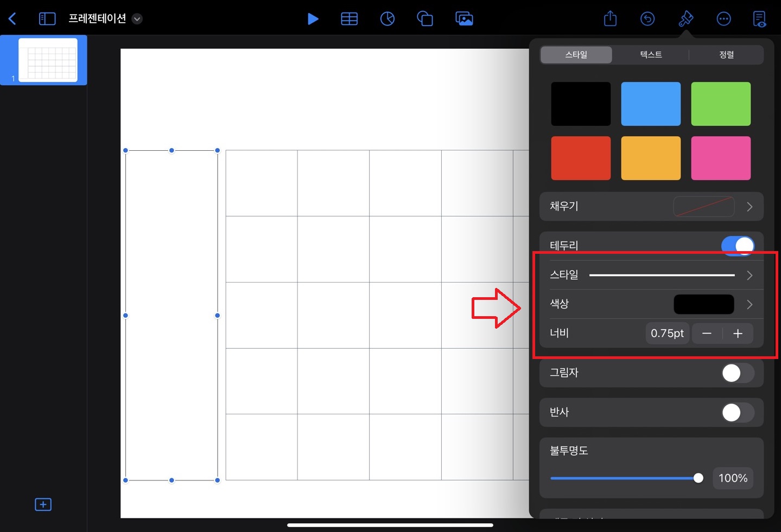
Task: Choose the orange style swatch
Action: [651, 158]
